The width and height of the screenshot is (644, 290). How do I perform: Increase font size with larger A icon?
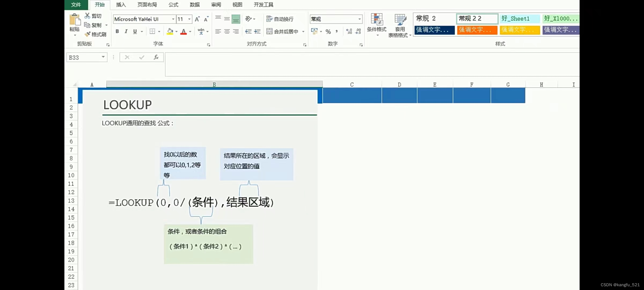pyautogui.click(x=197, y=19)
